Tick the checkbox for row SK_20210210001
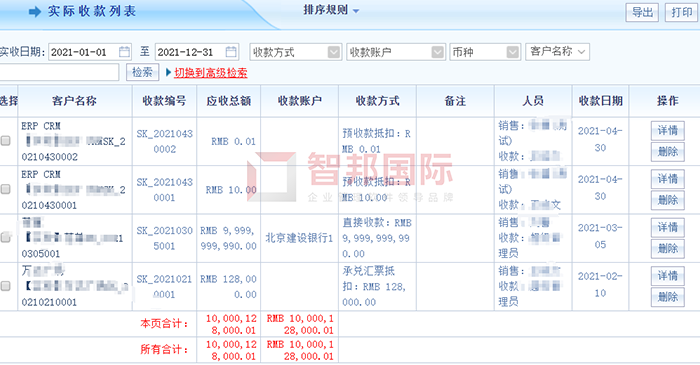This screenshot has width=700, height=365. tap(5, 286)
